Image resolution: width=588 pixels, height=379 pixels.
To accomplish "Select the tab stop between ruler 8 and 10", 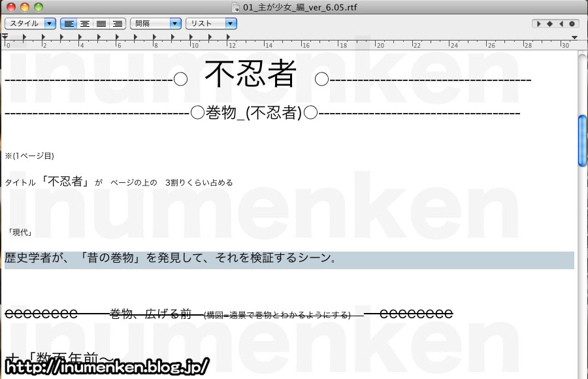I will click(x=172, y=37).
